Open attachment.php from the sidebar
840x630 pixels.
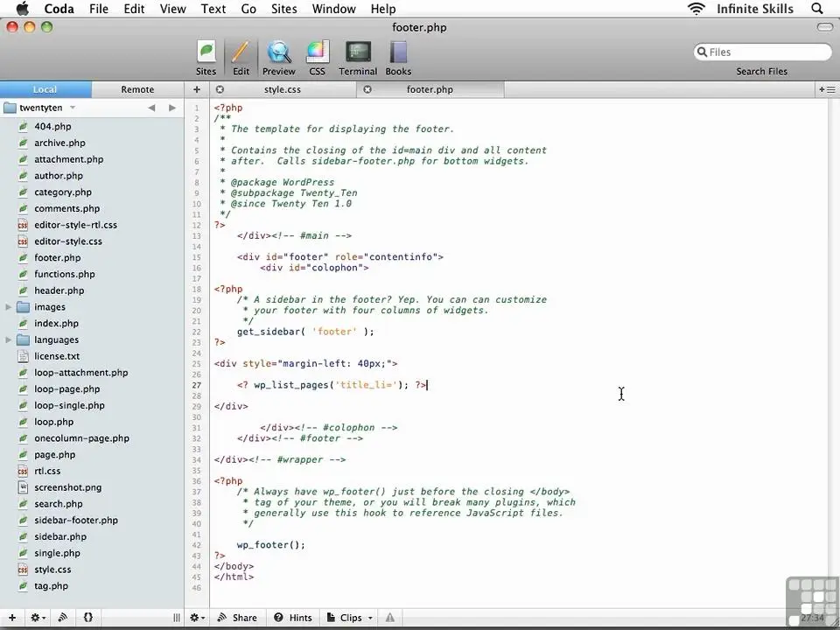point(68,159)
